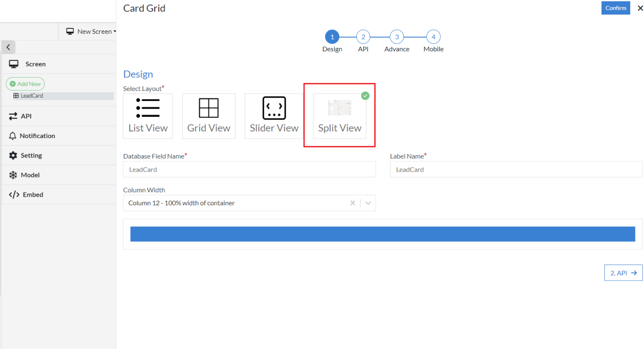Viewport: 644px width, 349px height.
Task: Click the 2. API next button
Action: (623, 273)
